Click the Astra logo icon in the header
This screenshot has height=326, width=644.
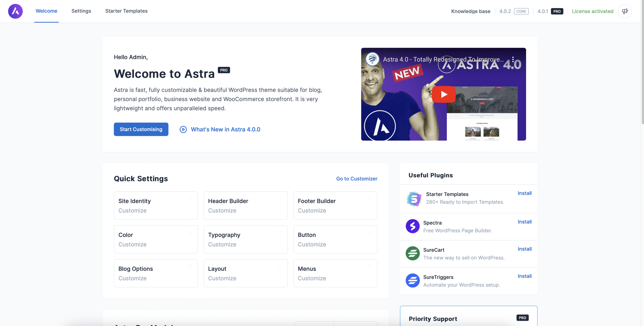[x=15, y=11]
